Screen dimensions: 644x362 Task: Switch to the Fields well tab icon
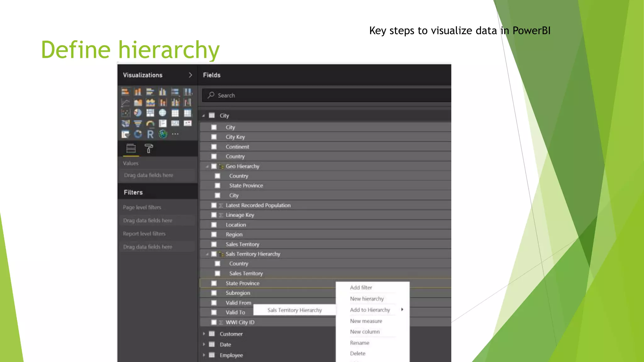click(x=131, y=148)
